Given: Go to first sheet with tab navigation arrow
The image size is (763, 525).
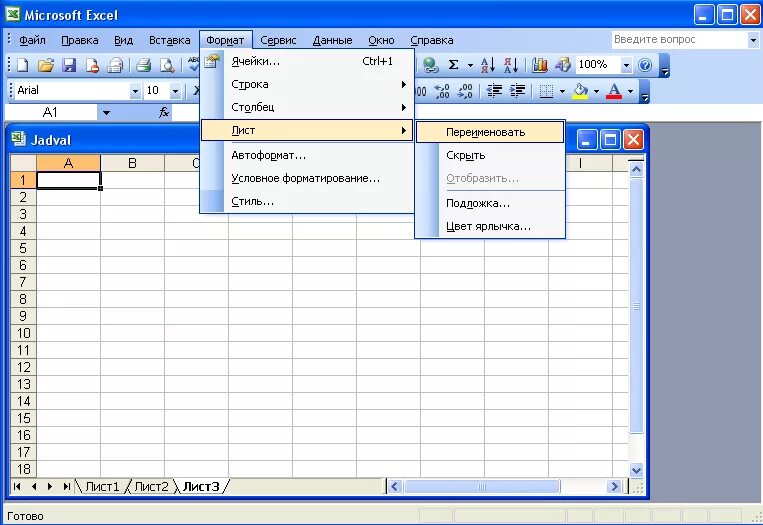Looking at the screenshot, I should pyautogui.click(x=17, y=486).
